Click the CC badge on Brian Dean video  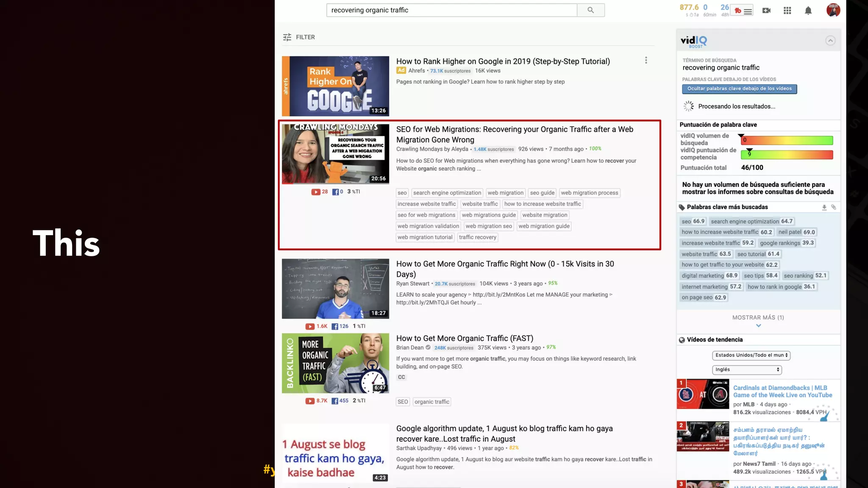tap(401, 377)
